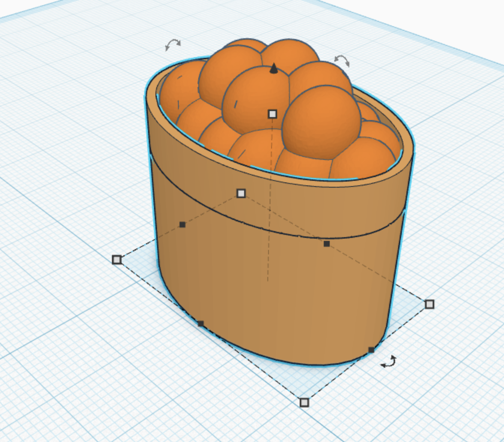
Task: Click the black midpoint handle on front-right edge
Action: tap(371, 350)
